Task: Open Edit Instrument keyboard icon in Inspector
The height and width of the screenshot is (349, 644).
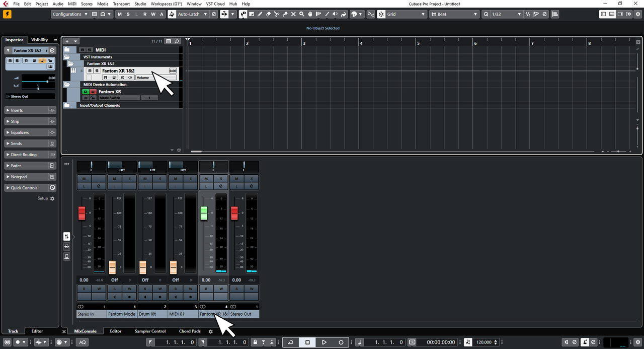Action: (x=50, y=66)
